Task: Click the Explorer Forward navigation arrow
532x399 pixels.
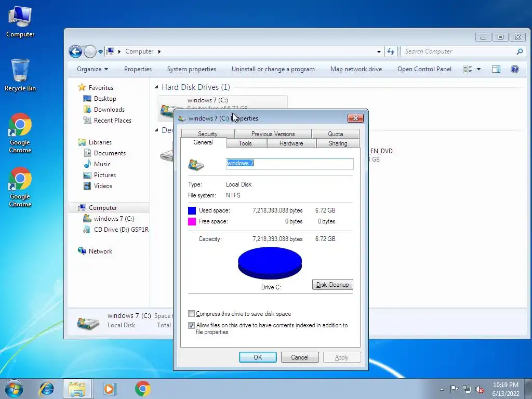Action: 90,51
